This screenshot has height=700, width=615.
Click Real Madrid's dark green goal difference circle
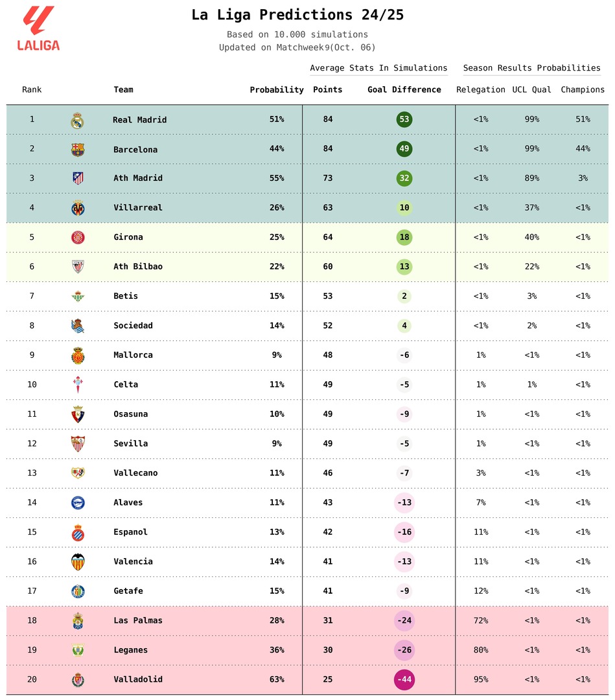404,120
